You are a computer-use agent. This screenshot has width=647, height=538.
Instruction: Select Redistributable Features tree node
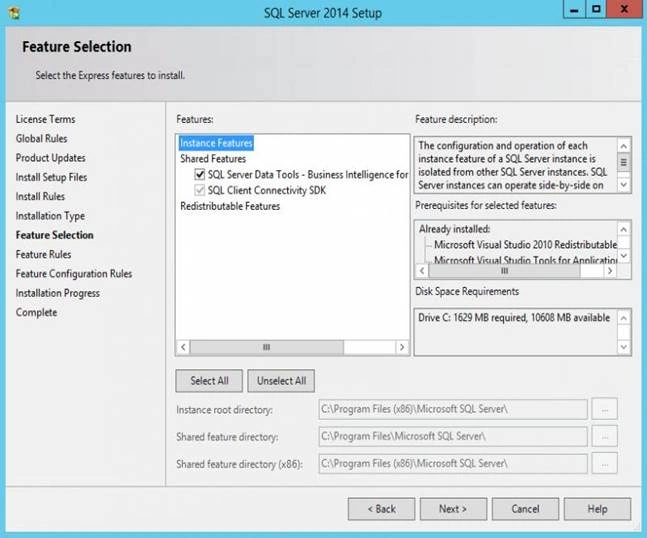click(230, 206)
